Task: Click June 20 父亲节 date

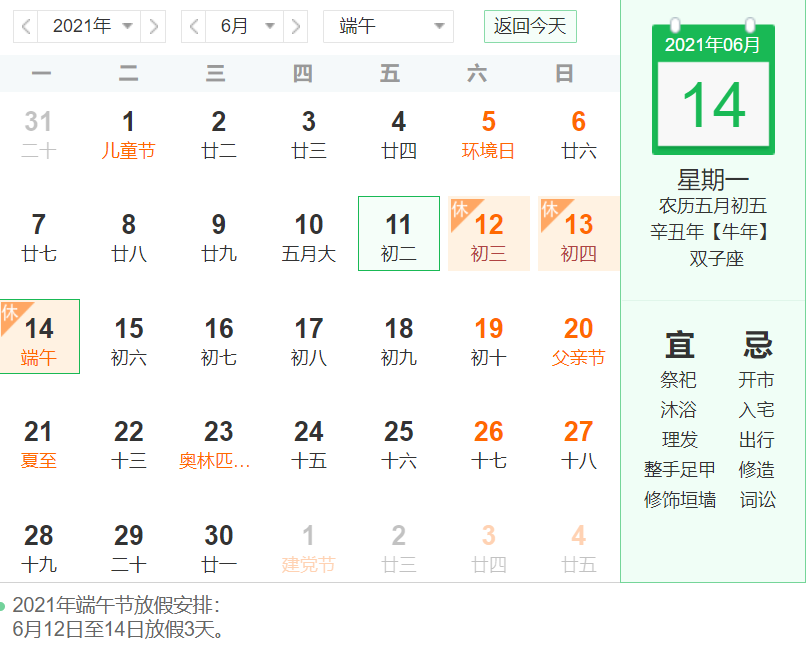Action: (x=578, y=340)
